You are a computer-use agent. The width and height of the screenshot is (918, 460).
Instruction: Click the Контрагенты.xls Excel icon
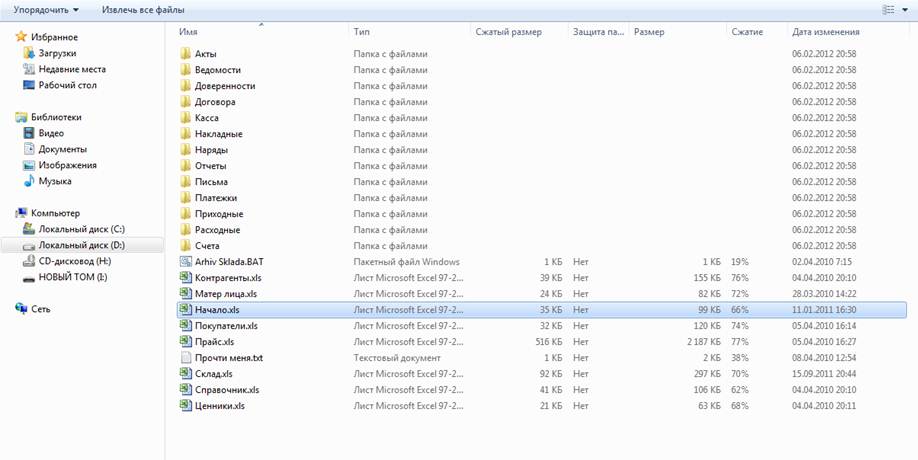point(186,277)
